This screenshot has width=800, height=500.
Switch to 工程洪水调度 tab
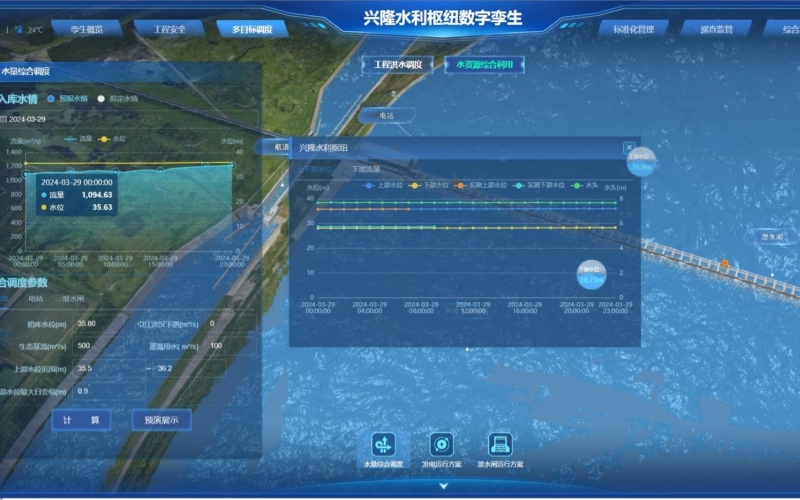pos(398,65)
